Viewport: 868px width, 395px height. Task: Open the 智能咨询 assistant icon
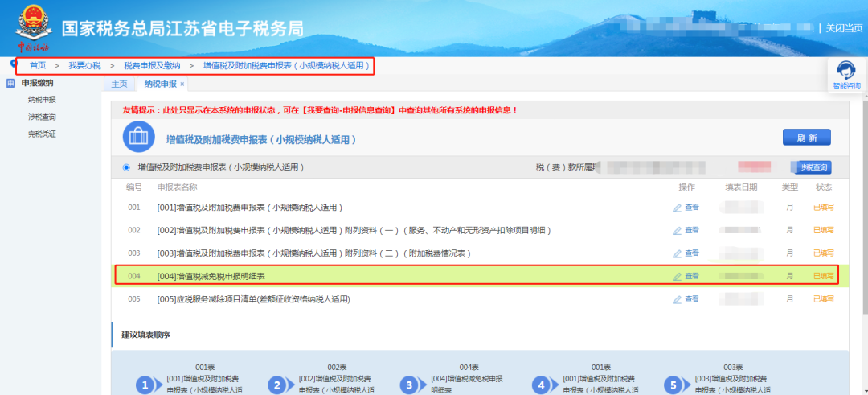coord(846,75)
